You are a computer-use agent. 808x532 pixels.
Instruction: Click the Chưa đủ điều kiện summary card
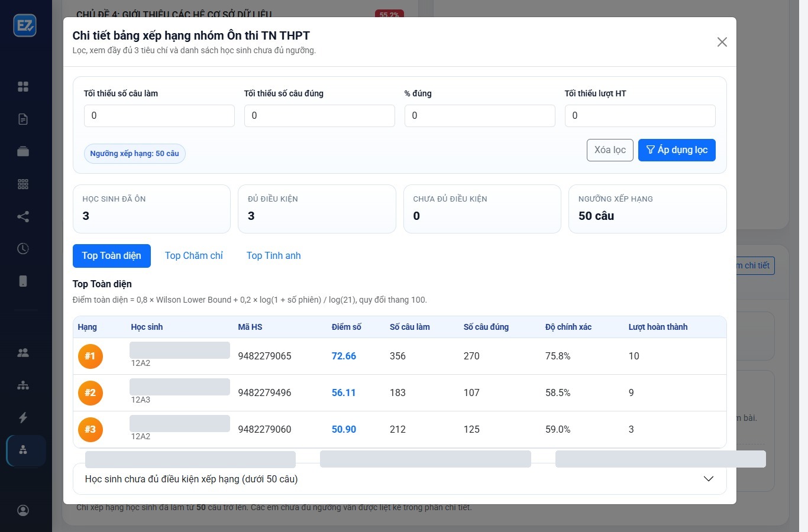482,209
